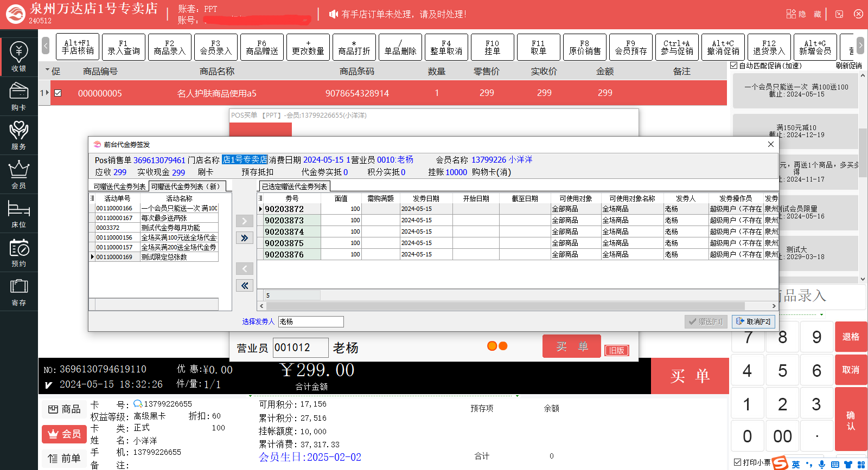
Task: Click the 刷新促销 link
Action: pyautogui.click(x=848, y=66)
